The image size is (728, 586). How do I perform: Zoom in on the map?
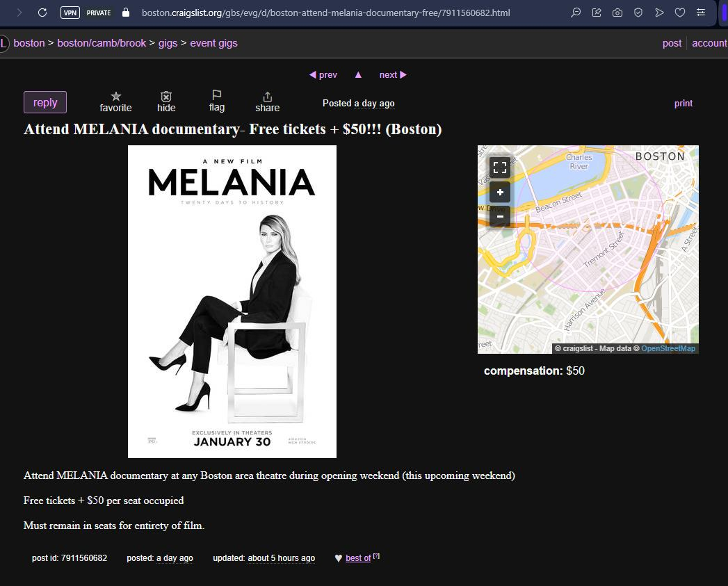500,193
